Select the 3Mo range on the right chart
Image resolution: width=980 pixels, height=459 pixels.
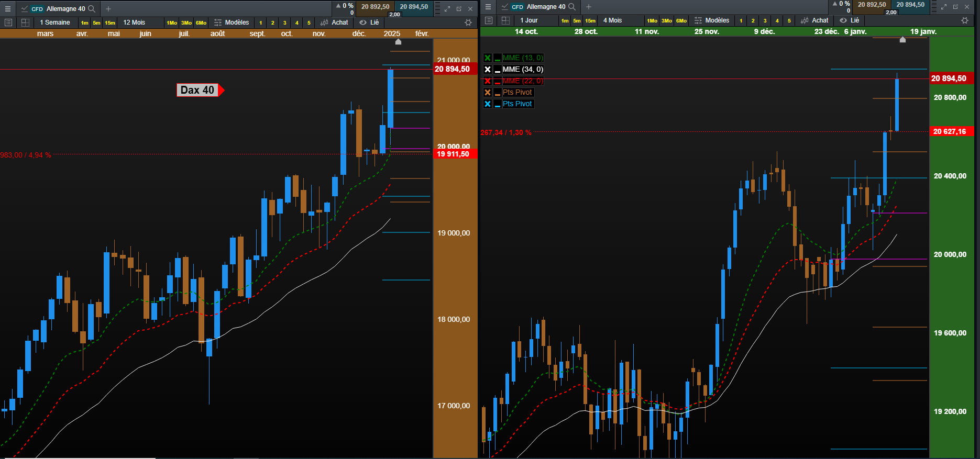tap(667, 21)
